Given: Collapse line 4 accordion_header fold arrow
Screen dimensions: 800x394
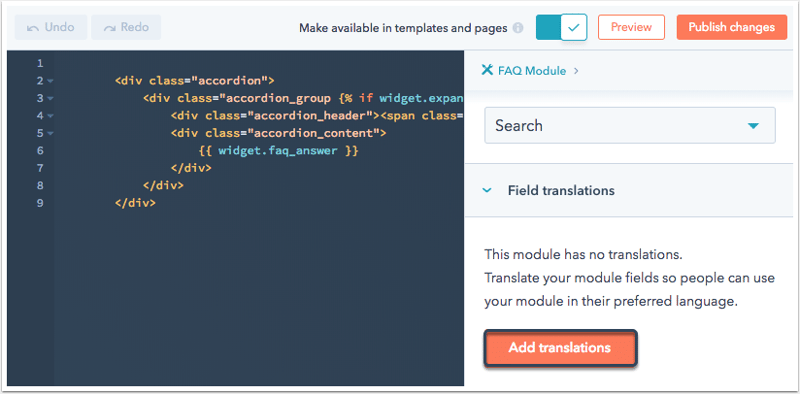Looking at the screenshot, I should [x=50, y=116].
